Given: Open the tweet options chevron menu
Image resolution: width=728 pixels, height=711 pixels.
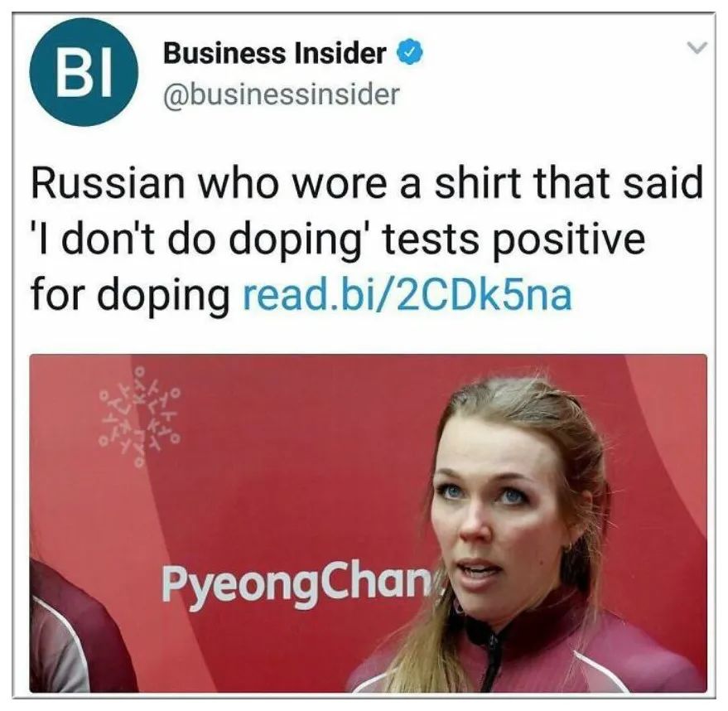Looking at the screenshot, I should [x=697, y=47].
